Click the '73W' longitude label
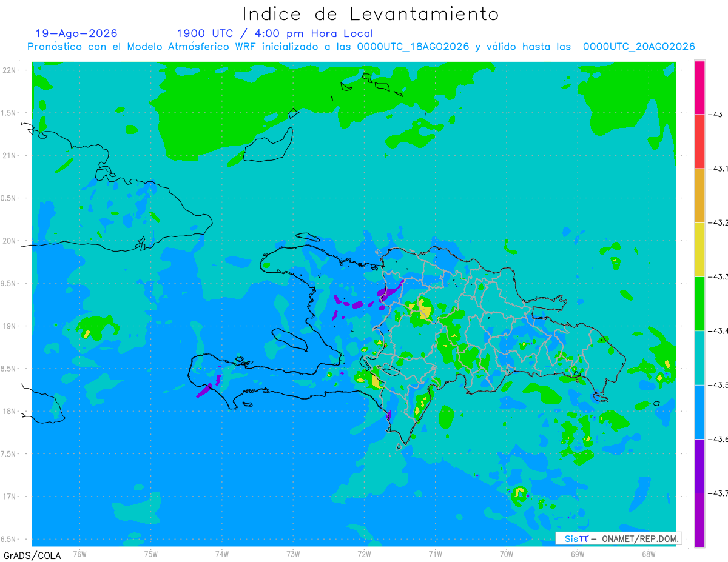Screen dimensions: 728x562 pyautogui.click(x=293, y=554)
